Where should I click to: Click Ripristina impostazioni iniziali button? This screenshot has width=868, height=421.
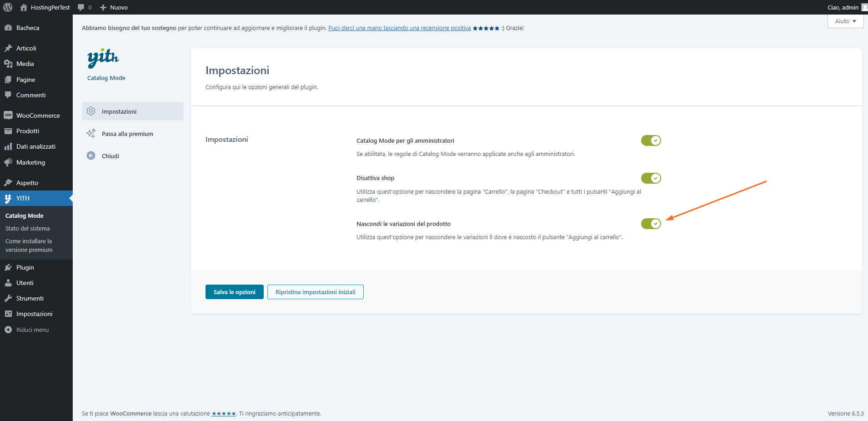pos(316,292)
